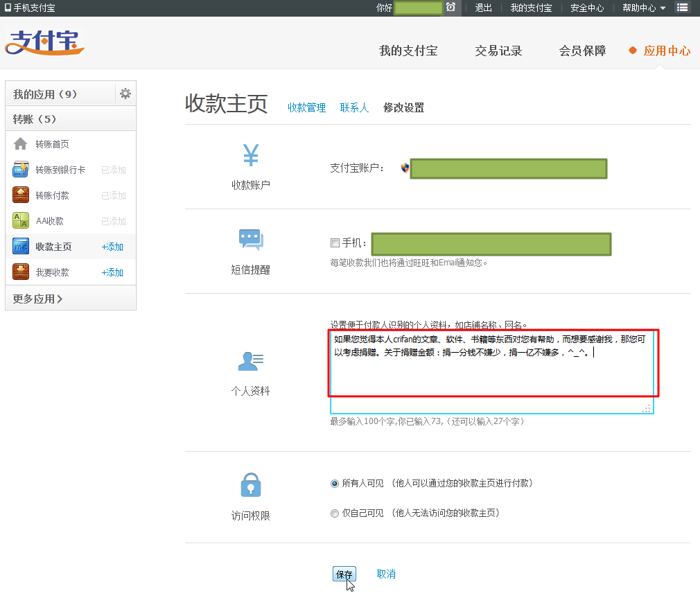Click 退出 to log out

point(483,8)
